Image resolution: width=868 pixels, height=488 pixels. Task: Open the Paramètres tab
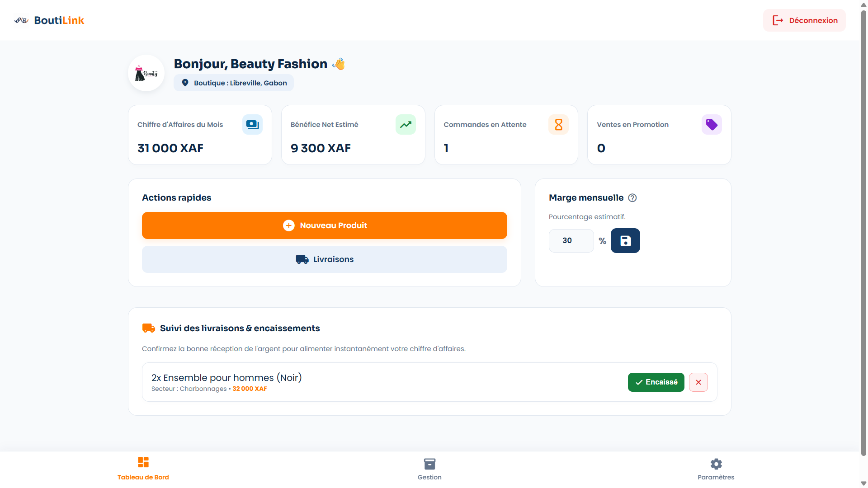[x=716, y=469]
